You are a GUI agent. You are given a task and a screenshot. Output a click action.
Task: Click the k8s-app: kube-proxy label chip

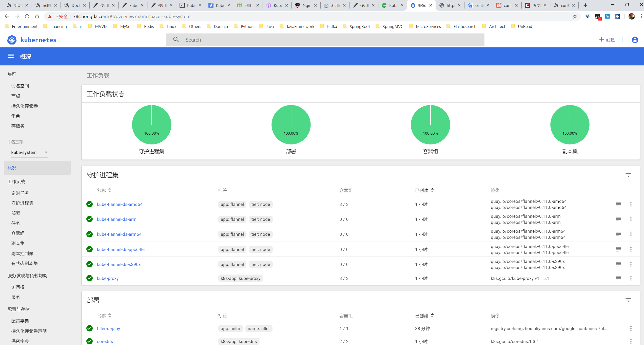[x=240, y=278]
